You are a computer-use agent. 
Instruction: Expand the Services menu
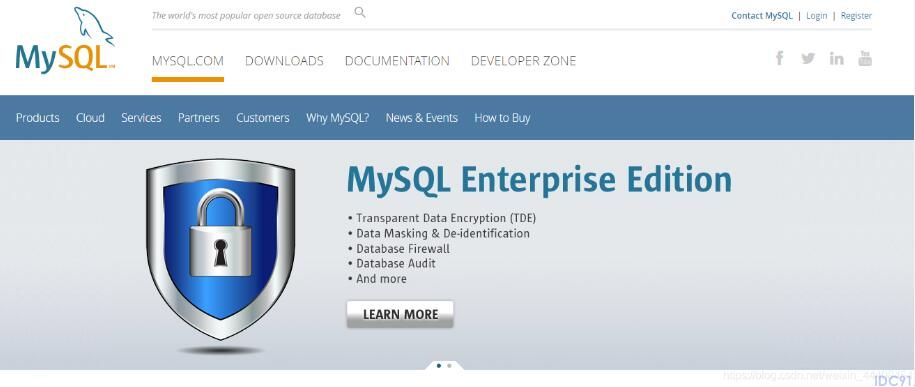coord(141,118)
